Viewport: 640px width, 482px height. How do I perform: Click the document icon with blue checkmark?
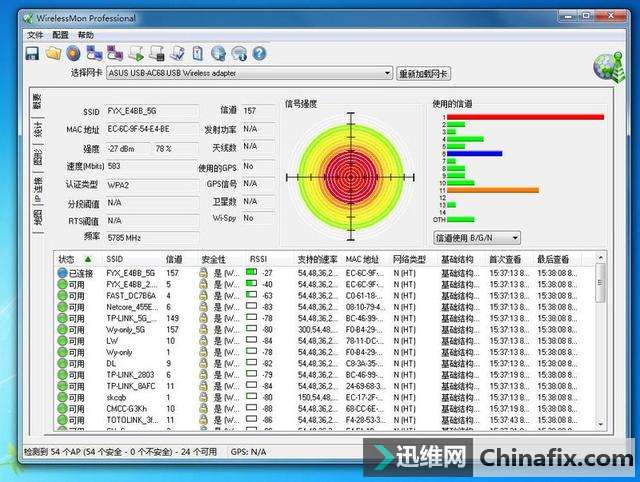tap(177, 53)
